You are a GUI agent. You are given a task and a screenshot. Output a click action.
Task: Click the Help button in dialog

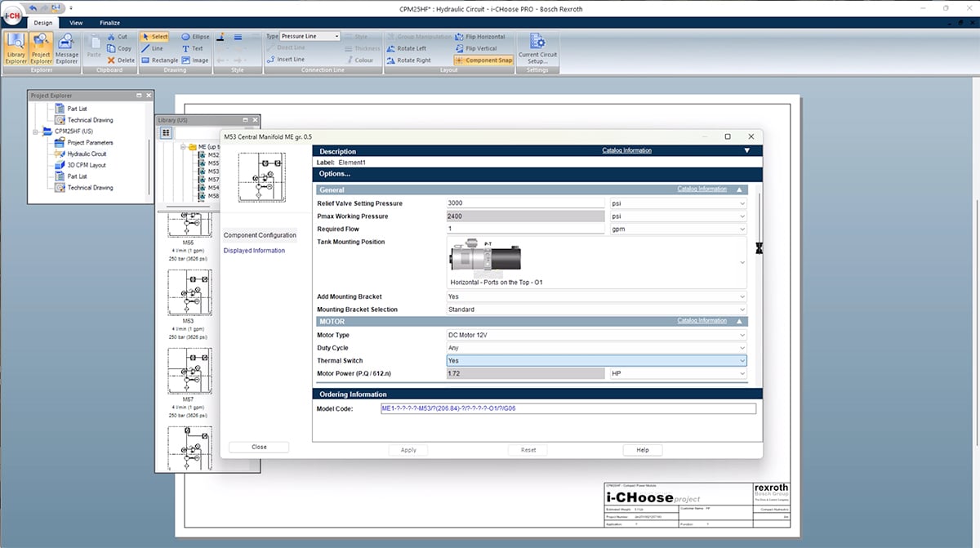click(x=642, y=450)
